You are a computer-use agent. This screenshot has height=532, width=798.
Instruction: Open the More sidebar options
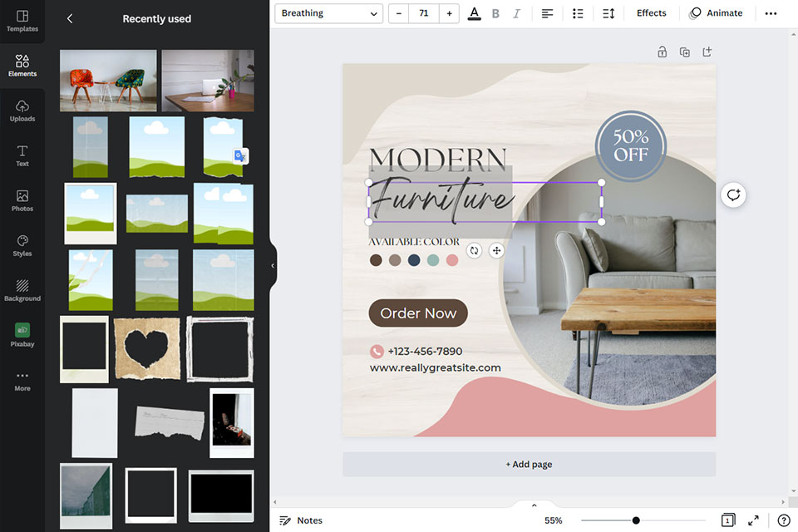(22, 381)
